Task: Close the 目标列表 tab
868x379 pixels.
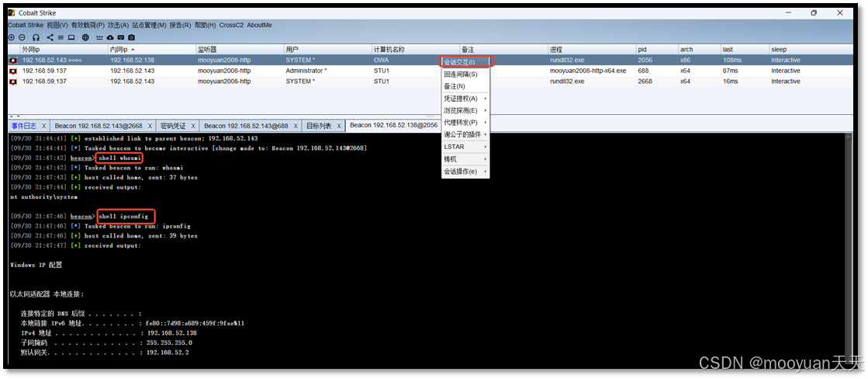Action: pos(339,127)
